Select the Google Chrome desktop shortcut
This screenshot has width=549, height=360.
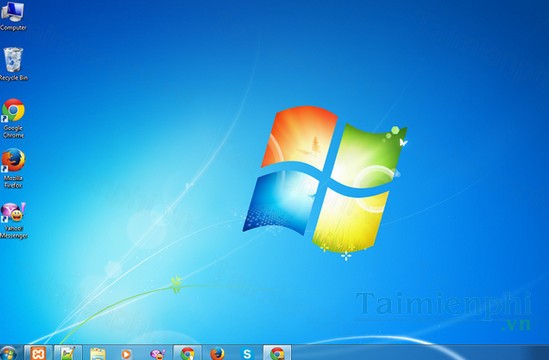[13, 118]
